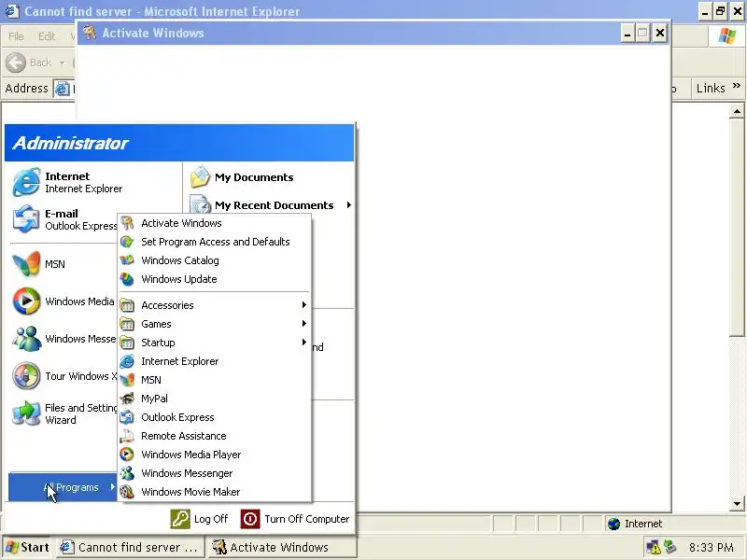Viewport: 747px width, 560px height.
Task: Click network connection tray icon
Action: (x=670, y=547)
